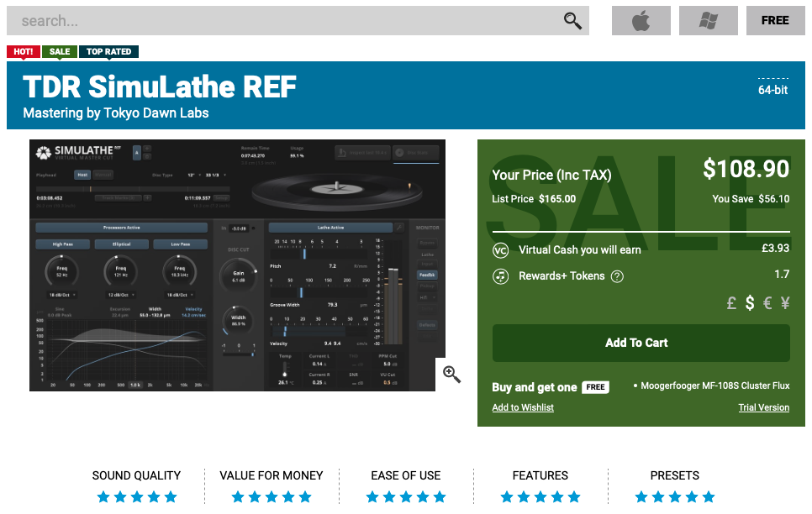Click the FEATURES star rating

(540, 497)
